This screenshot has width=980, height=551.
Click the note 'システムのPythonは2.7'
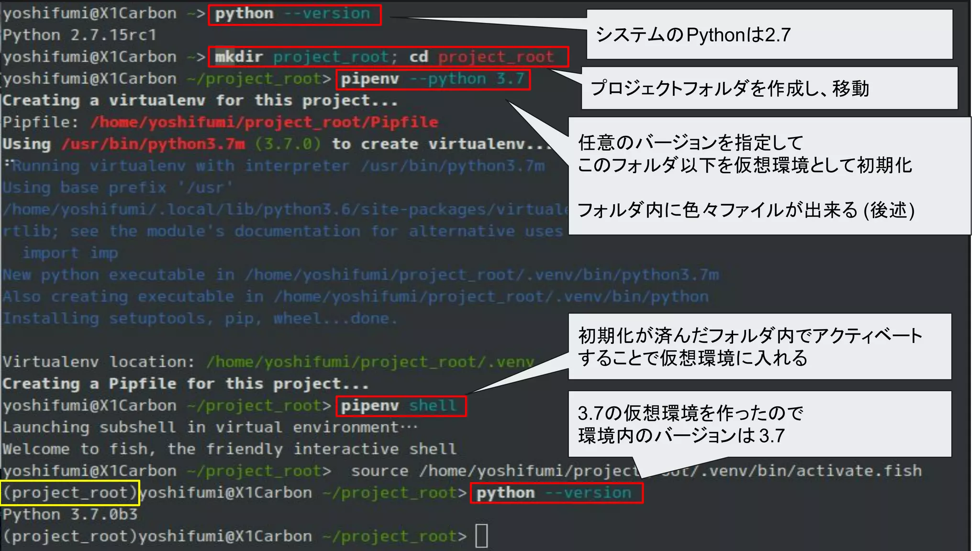693,35
